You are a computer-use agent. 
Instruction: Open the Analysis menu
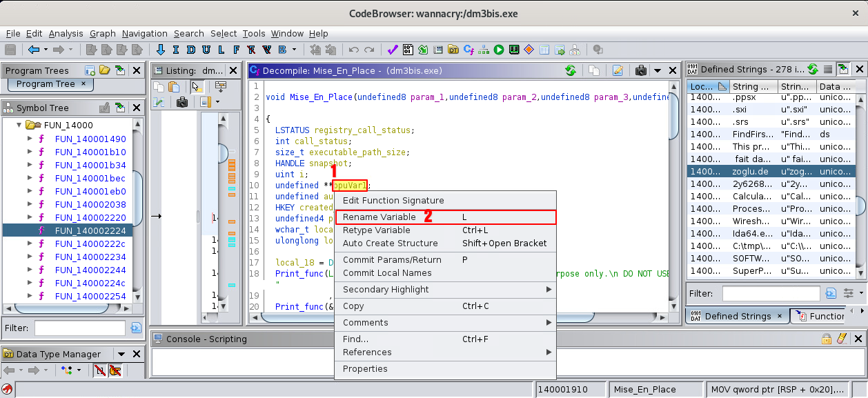click(66, 33)
